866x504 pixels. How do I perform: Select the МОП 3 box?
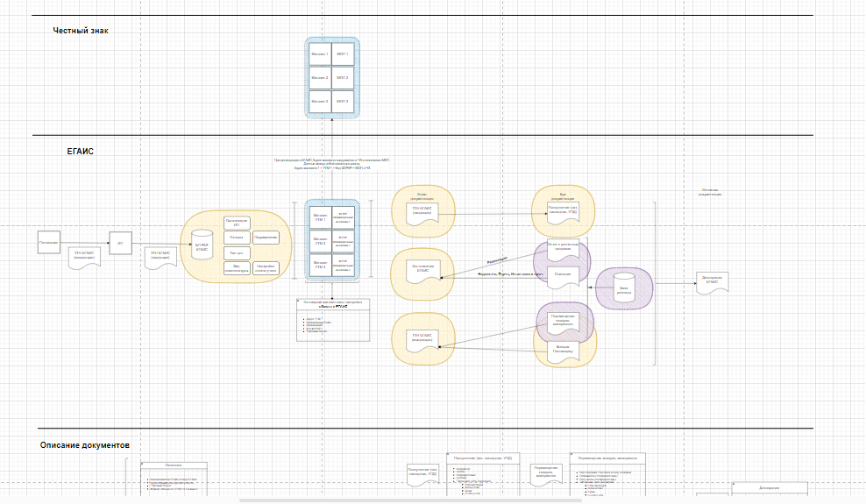pos(343,102)
